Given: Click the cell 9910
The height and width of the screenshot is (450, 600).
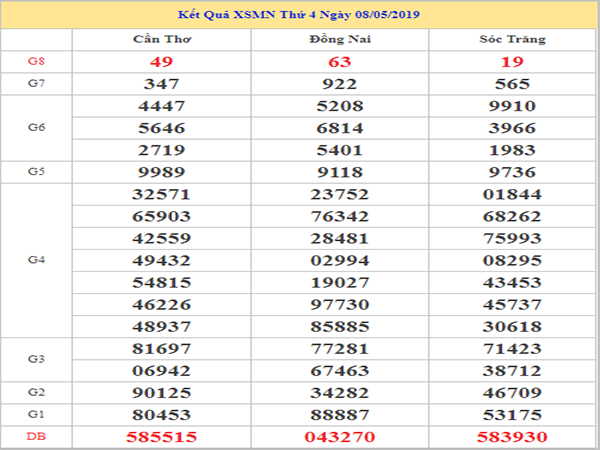Looking at the screenshot, I should click(512, 106).
